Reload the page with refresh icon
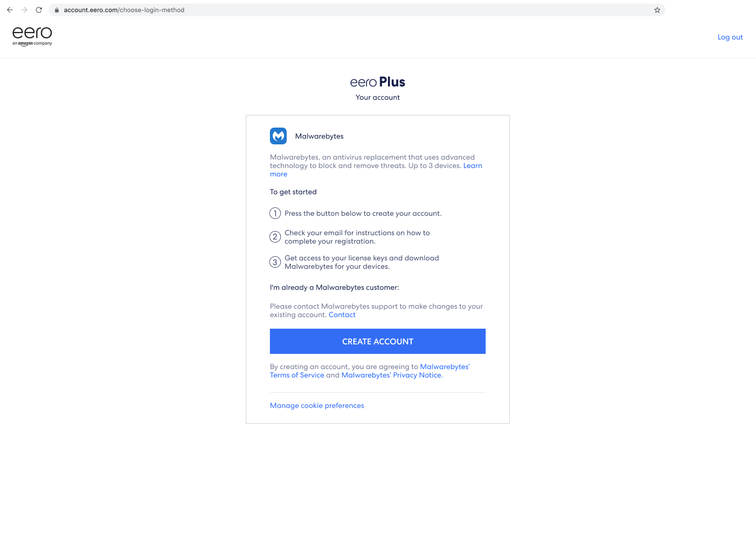The image size is (756, 535). (39, 10)
